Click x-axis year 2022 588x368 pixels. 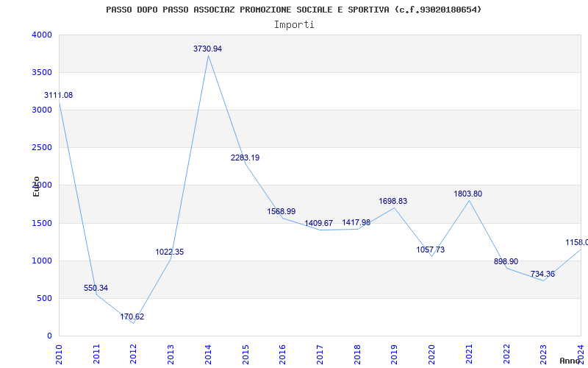tap(506, 354)
